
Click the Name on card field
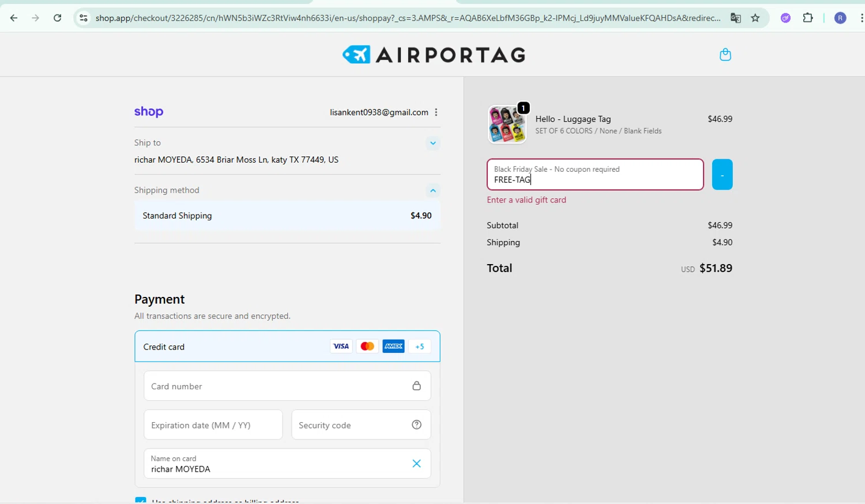[x=287, y=464]
